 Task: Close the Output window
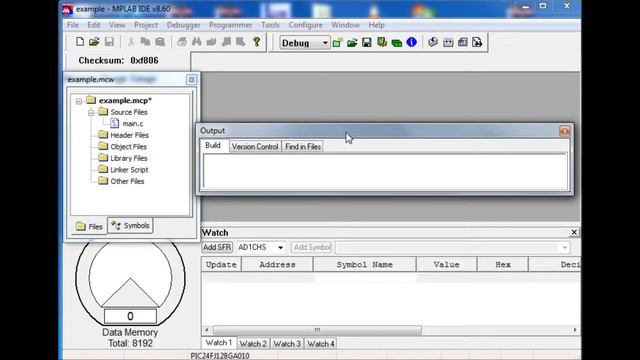click(x=564, y=131)
